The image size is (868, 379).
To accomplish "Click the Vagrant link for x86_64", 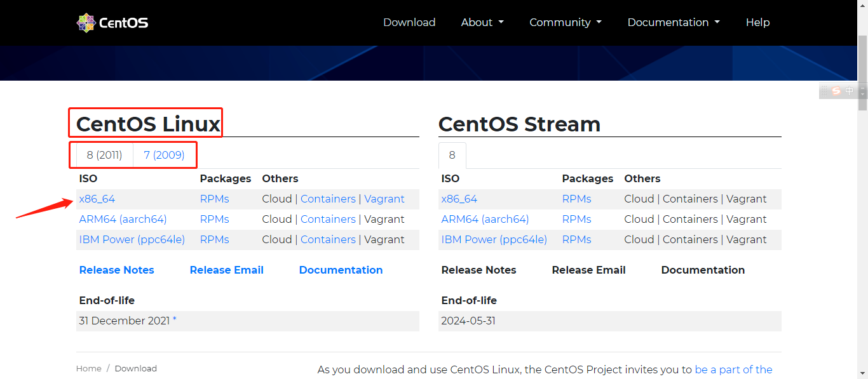I will (384, 198).
